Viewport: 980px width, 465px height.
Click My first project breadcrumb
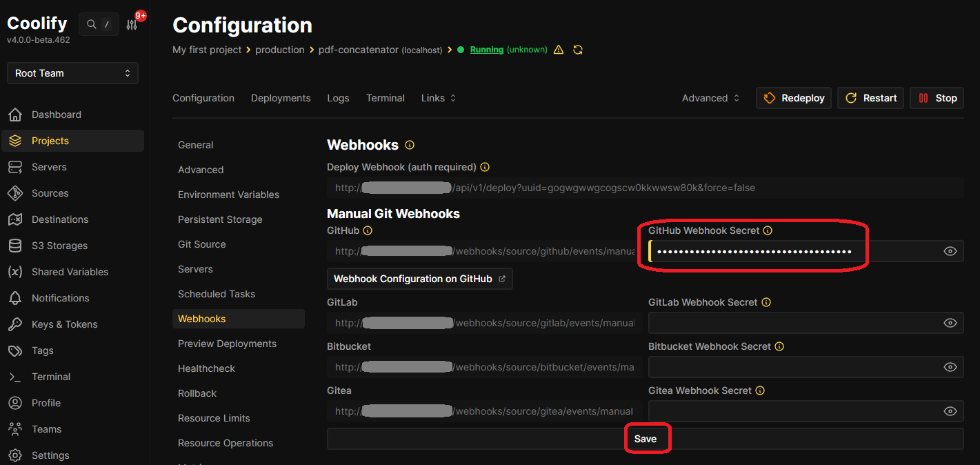click(207, 50)
